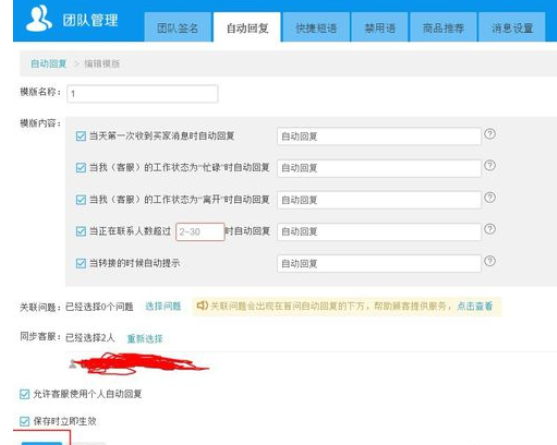Click the blue save button at bottom
557x445 pixels.
[x=42, y=443]
